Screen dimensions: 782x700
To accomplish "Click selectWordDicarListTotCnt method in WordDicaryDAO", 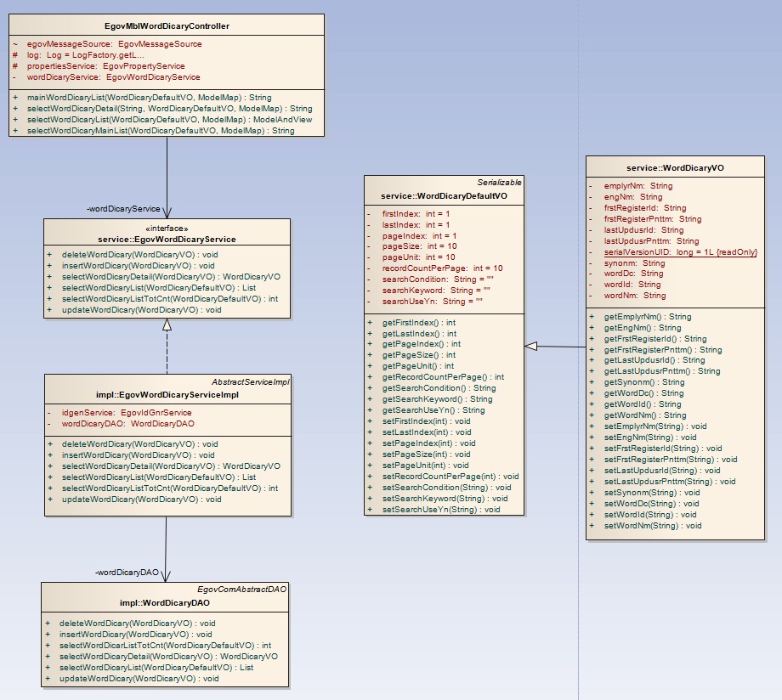I will pyautogui.click(x=164, y=646).
